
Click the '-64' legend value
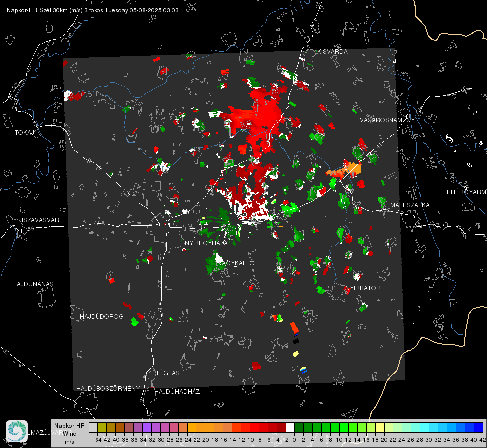pos(97,440)
